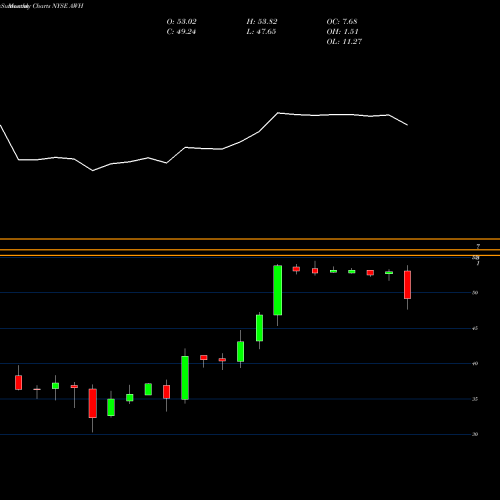
Task: Click the 40 price axis label
Action: pyautogui.click(x=475, y=363)
